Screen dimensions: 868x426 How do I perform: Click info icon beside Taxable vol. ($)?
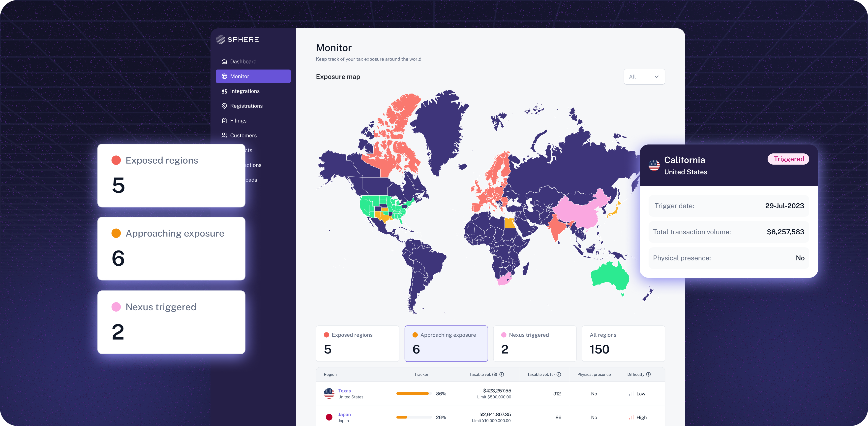pos(502,374)
